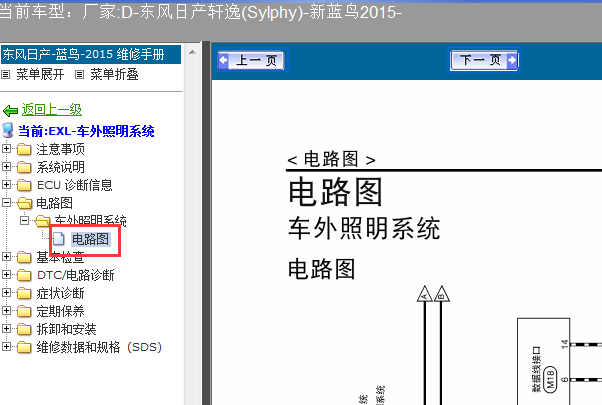Open the 定期保养 folder icon
The image size is (602, 405).
tap(24, 311)
